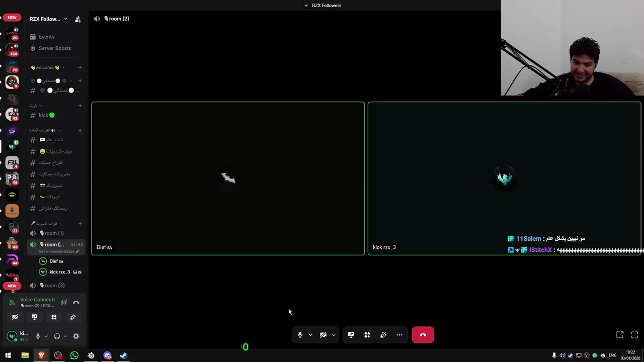This screenshot has height=362, width=644.
Task: Turn on camera in call control bar
Action: click(x=323, y=335)
